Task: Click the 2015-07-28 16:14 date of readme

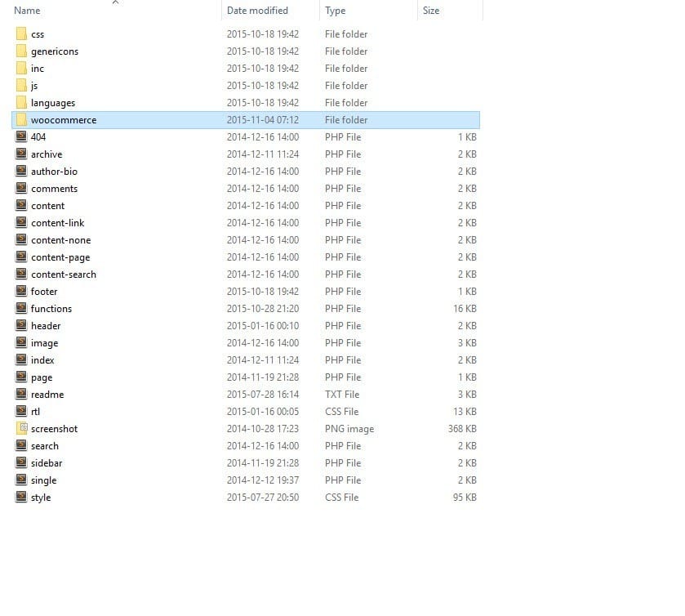Action: [263, 395]
